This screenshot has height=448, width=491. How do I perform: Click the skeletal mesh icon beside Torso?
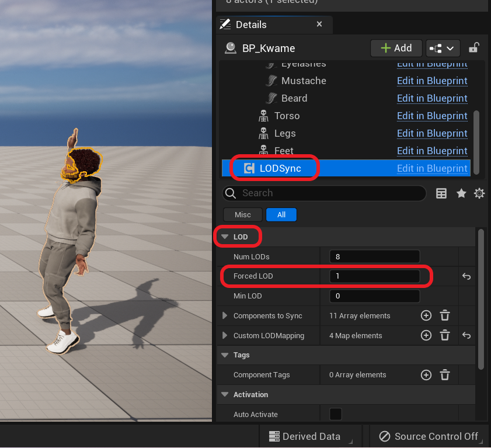263,116
